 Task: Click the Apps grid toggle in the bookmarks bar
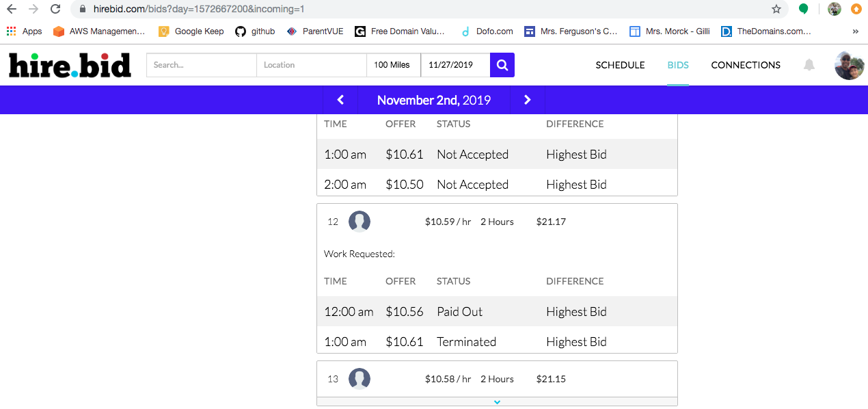10,31
